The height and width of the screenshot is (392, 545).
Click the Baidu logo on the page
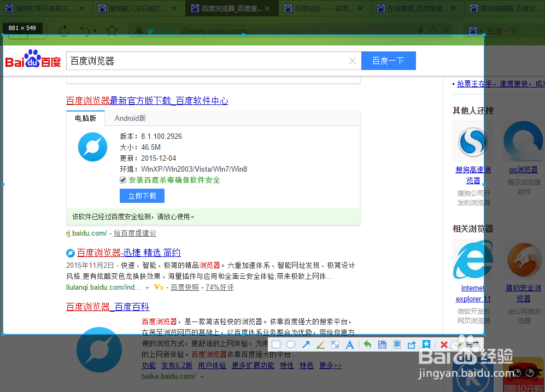coord(33,58)
